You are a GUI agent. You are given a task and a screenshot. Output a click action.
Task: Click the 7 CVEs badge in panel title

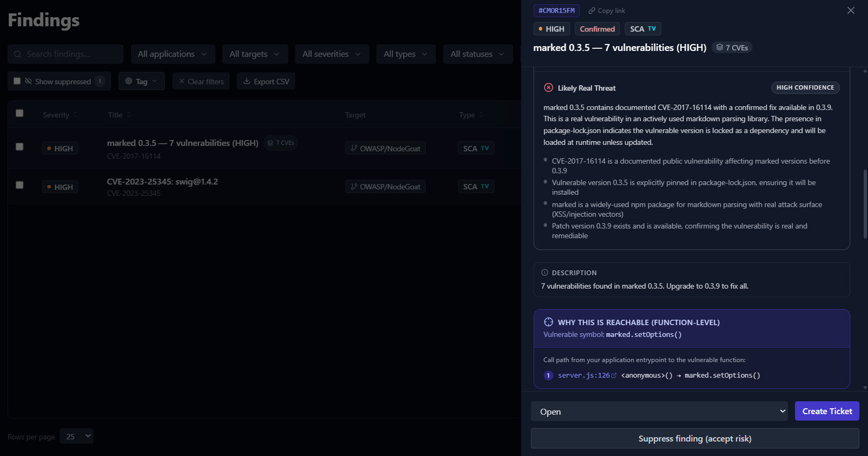[732, 48]
